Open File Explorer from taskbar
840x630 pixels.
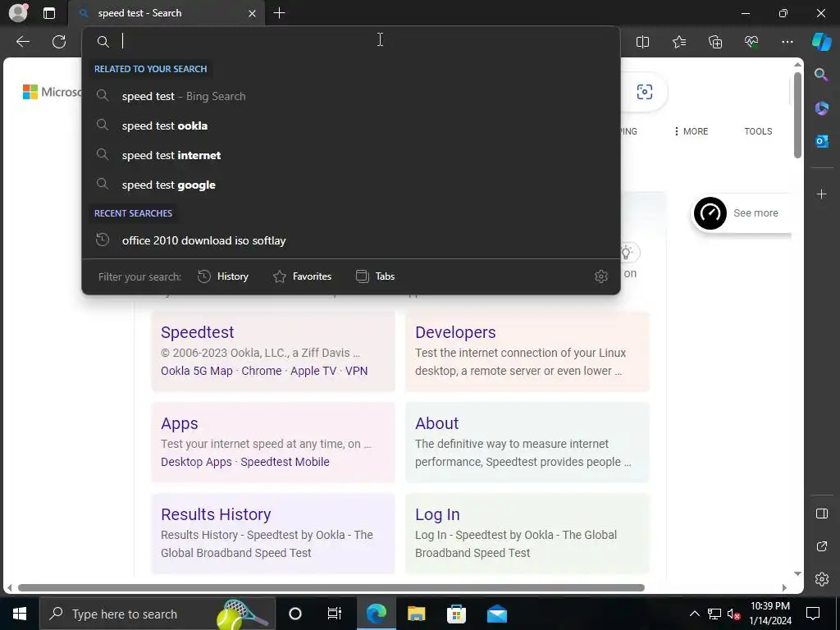416,614
